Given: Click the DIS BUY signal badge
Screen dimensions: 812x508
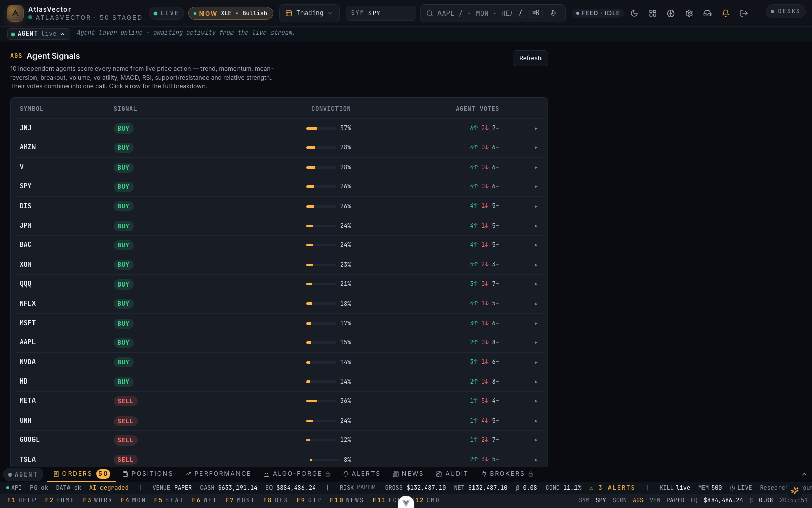Looking at the screenshot, I should click(x=123, y=206).
